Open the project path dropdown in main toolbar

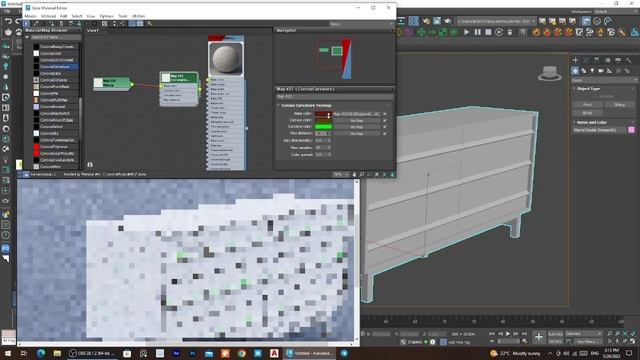pyautogui.click(x=496, y=21)
